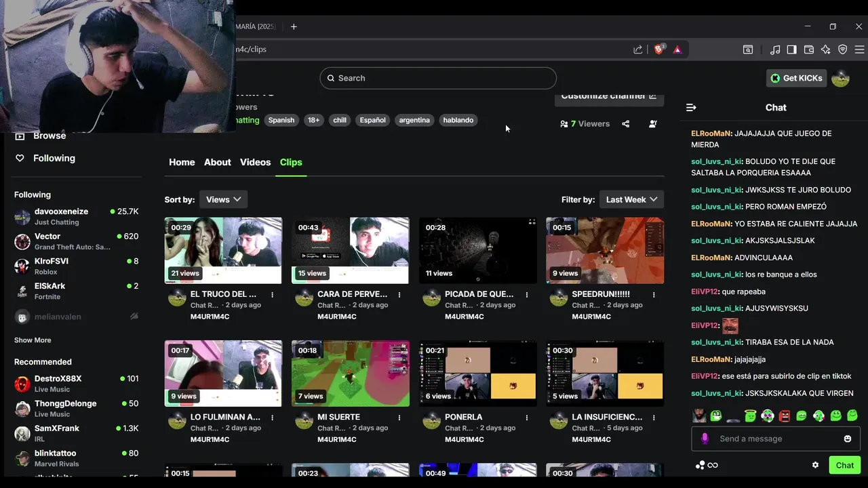Image resolution: width=868 pixels, height=488 pixels.
Task: Click the 7 Viewers count
Action: click(585, 124)
